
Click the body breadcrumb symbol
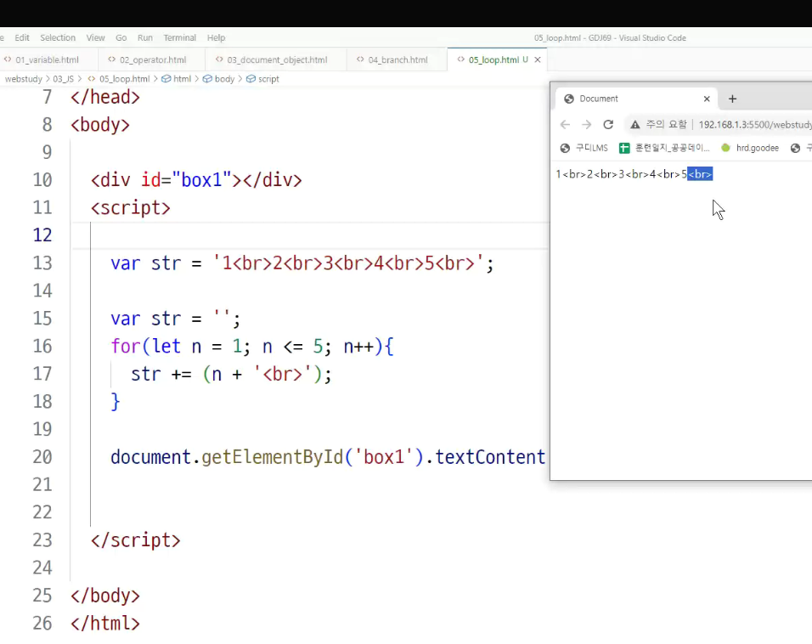pos(225,79)
